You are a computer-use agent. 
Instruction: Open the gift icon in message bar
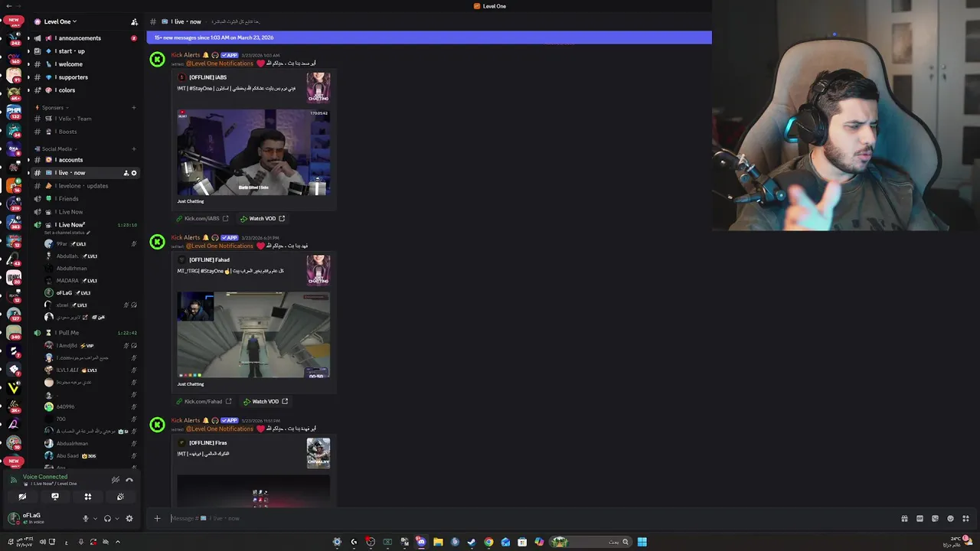(904, 518)
